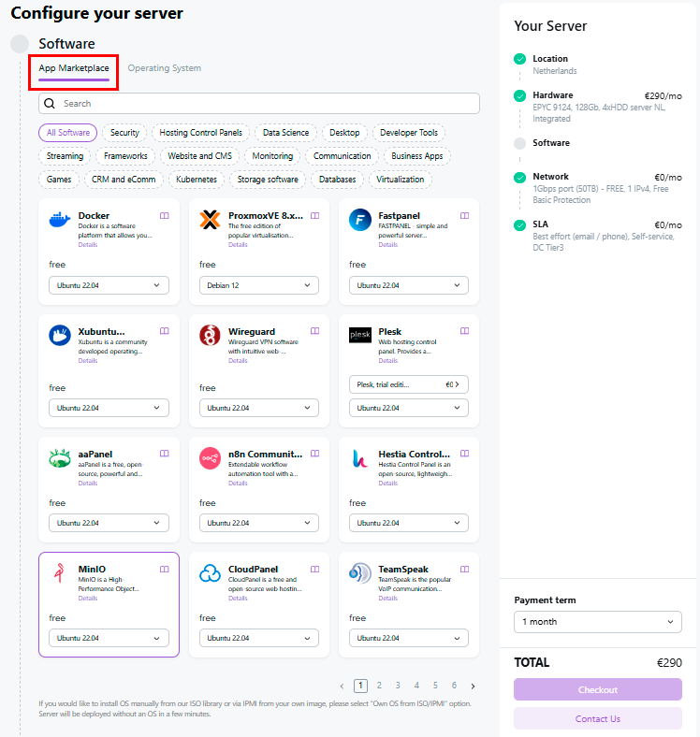Open the documentation book icon on Fastpanel card
This screenshot has height=737, width=700.
pos(465,216)
